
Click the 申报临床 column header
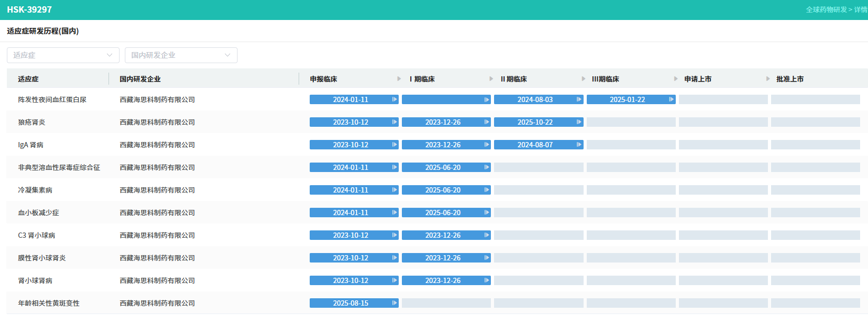click(323, 79)
